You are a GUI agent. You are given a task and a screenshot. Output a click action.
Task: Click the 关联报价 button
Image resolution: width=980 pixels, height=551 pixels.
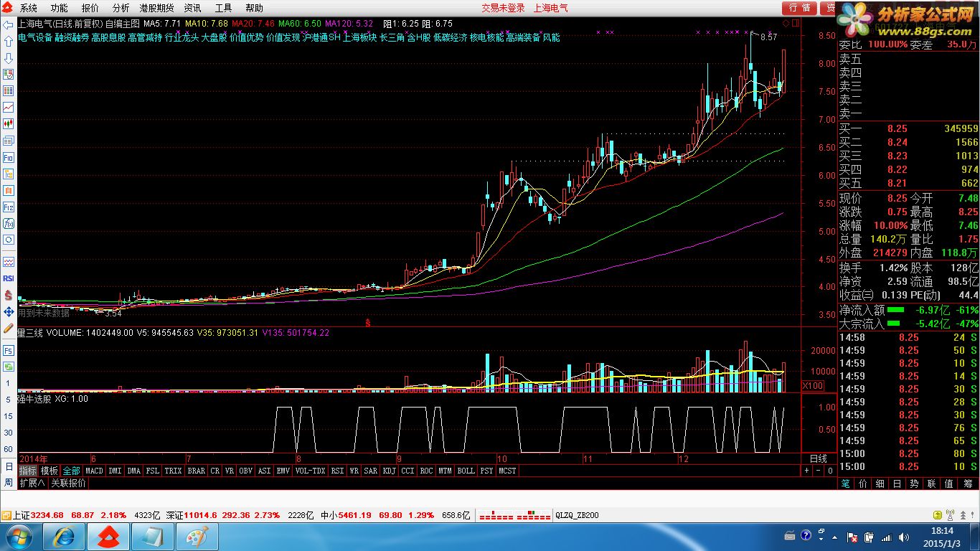(68, 484)
